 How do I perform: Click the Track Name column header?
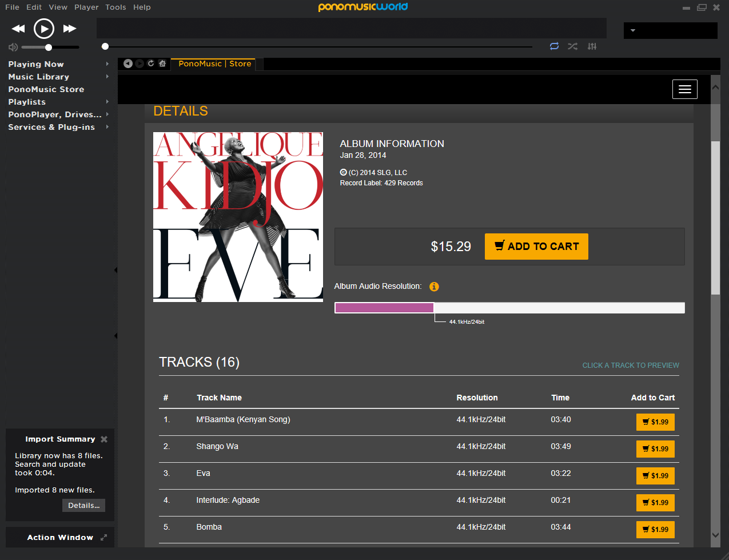pyautogui.click(x=219, y=398)
